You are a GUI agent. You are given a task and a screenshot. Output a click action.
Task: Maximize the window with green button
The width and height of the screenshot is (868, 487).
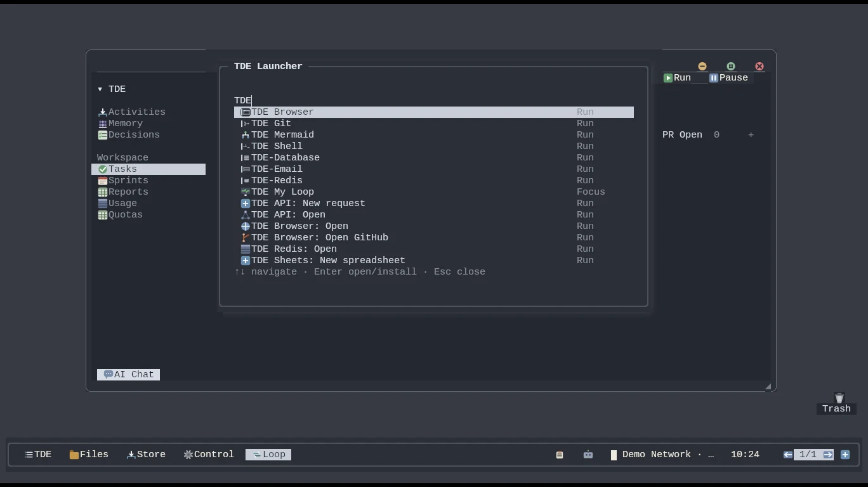(731, 67)
